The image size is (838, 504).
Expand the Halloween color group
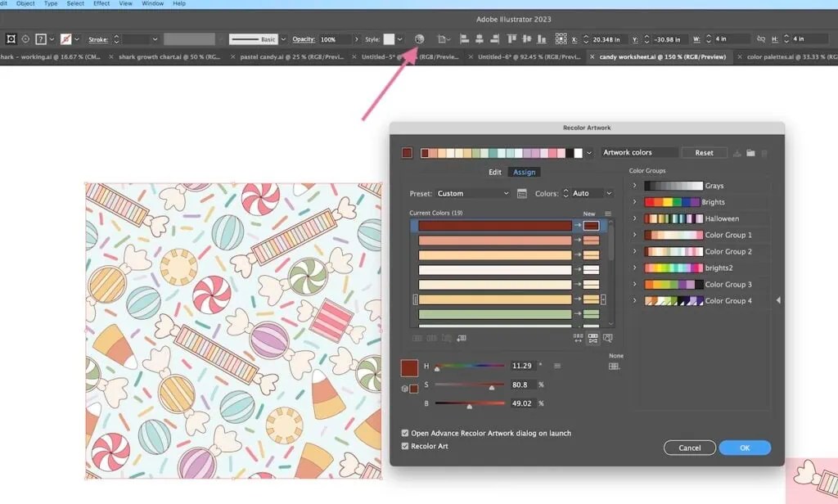[x=634, y=218]
